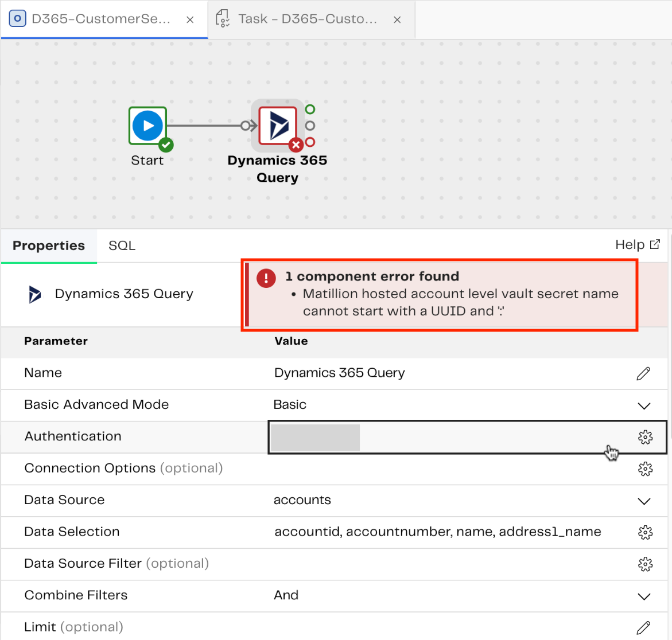Edit the Limit parameter with pencil icon
The image size is (672, 640).
click(x=643, y=627)
